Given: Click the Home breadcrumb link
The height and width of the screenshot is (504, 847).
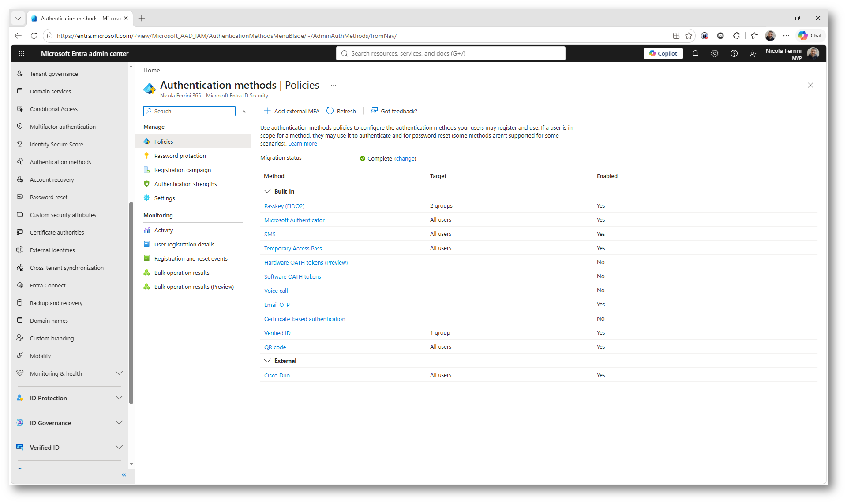Looking at the screenshot, I should (x=152, y=70).
